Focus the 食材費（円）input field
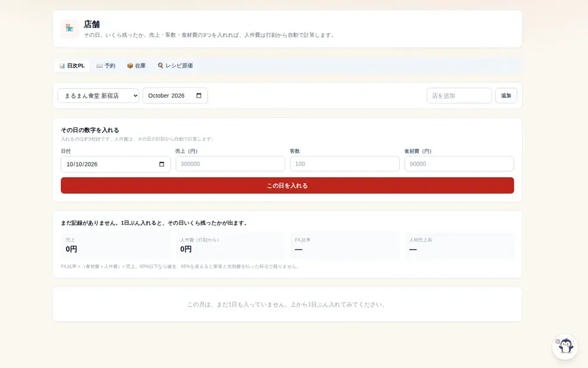The image size is (588, 368). pos(459,164)
